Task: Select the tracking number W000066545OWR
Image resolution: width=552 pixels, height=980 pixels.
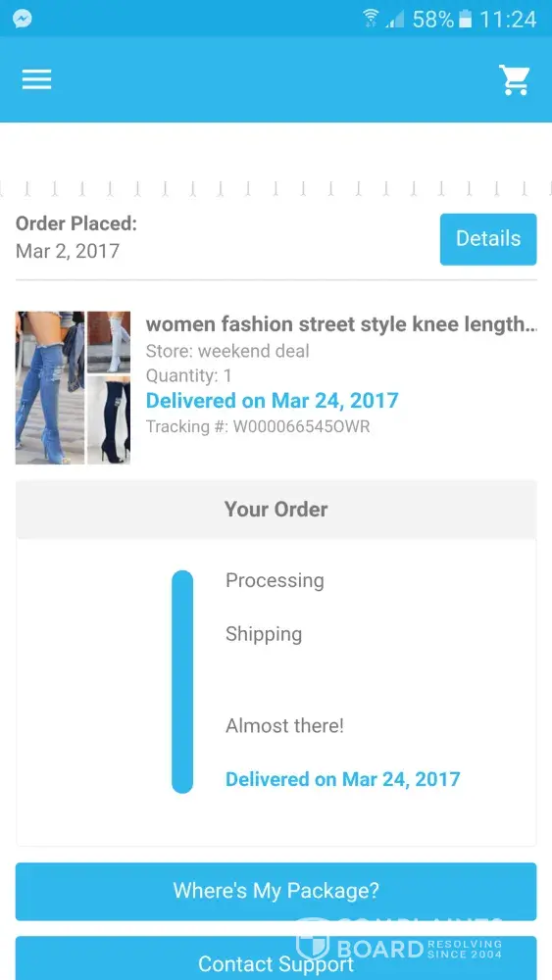Action: (301, 426)
